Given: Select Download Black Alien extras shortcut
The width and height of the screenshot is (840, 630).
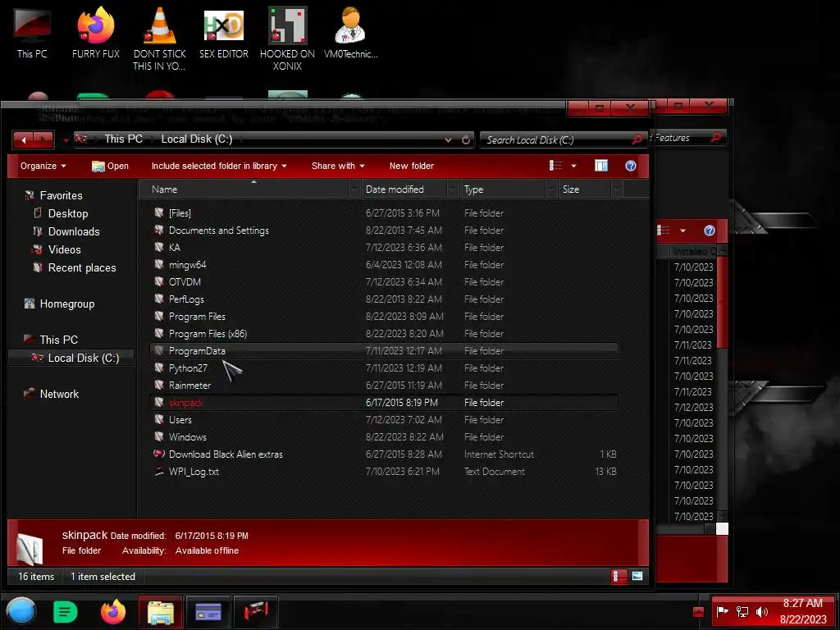Looking at the screenshot, I should [384, 454].
